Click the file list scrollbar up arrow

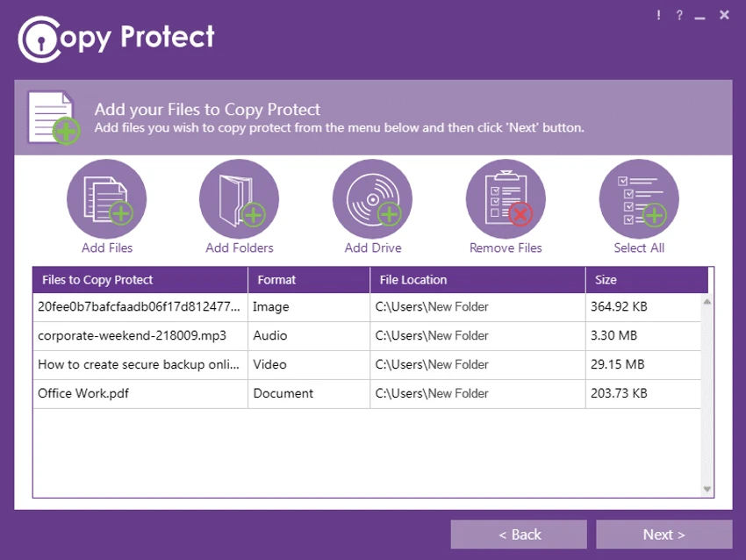coord(707,302)
